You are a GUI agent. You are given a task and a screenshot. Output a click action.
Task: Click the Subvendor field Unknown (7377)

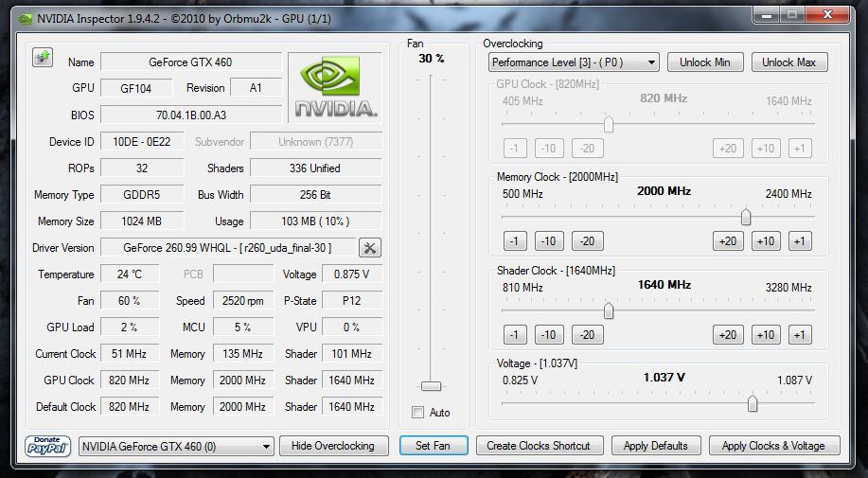(x=315, y=142)
